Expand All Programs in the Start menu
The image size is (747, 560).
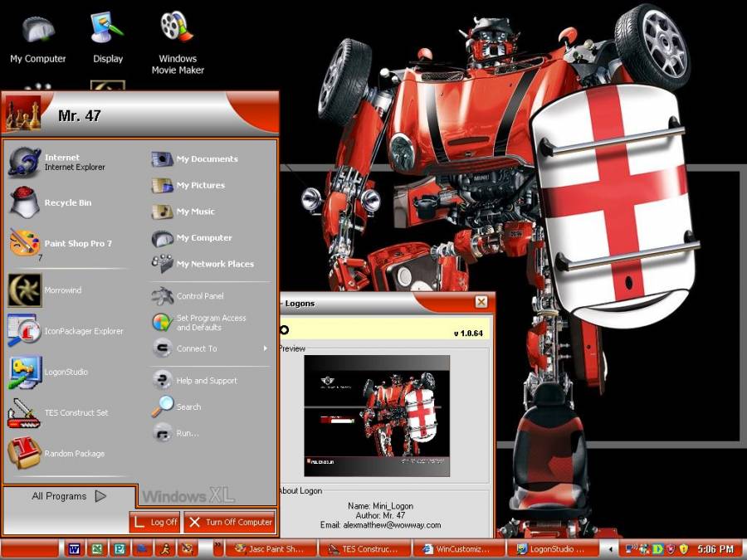(x=69, y=496)
